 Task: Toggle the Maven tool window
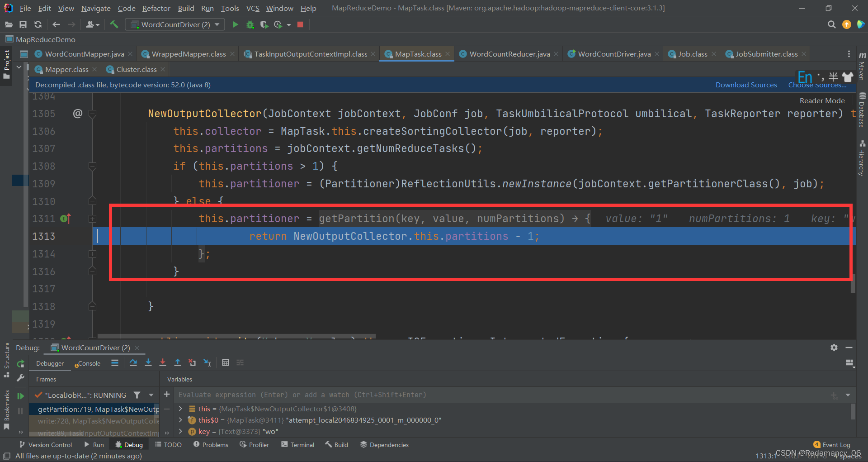pos(862,67)
